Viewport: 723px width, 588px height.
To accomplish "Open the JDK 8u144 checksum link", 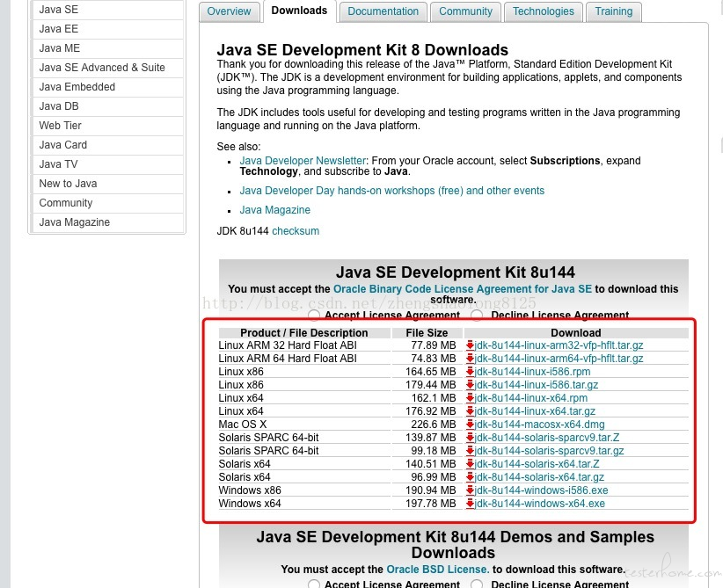I will point(296,231).
